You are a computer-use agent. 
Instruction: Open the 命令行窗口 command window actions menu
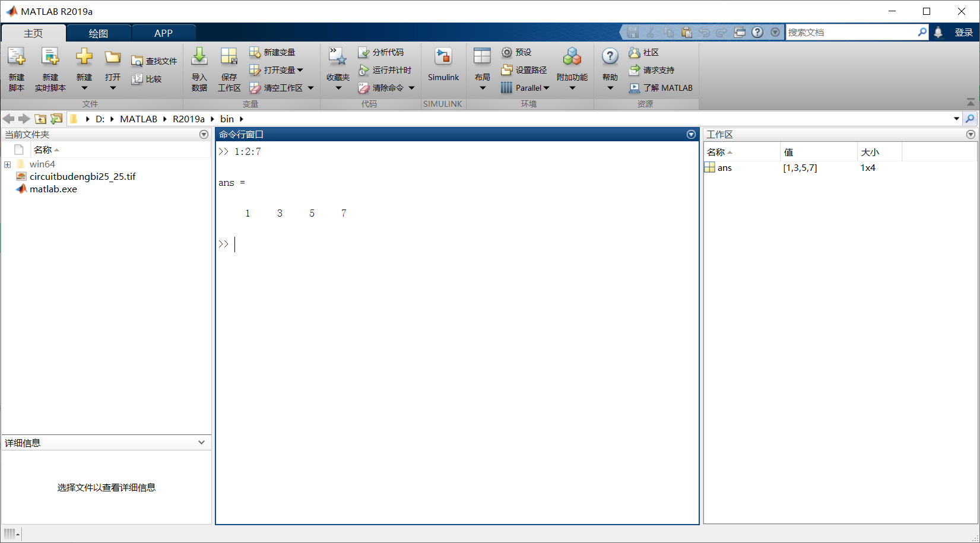691,135
